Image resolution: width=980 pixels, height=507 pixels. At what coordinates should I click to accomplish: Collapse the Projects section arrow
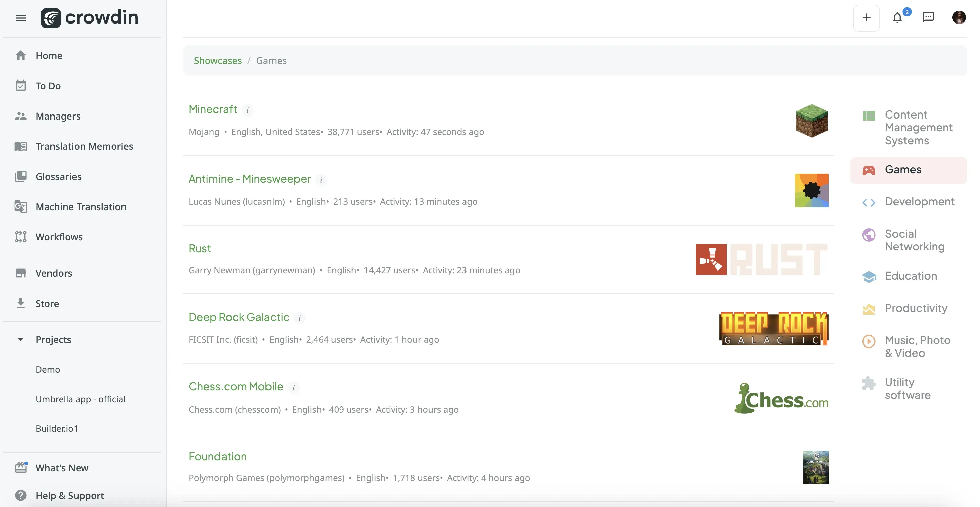20,339
